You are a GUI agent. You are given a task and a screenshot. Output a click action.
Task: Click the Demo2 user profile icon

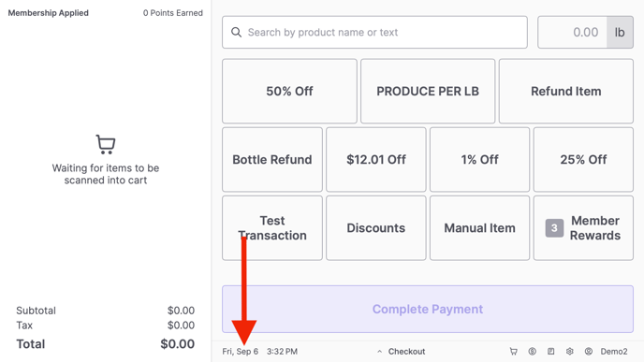click(x=589, y=352)
